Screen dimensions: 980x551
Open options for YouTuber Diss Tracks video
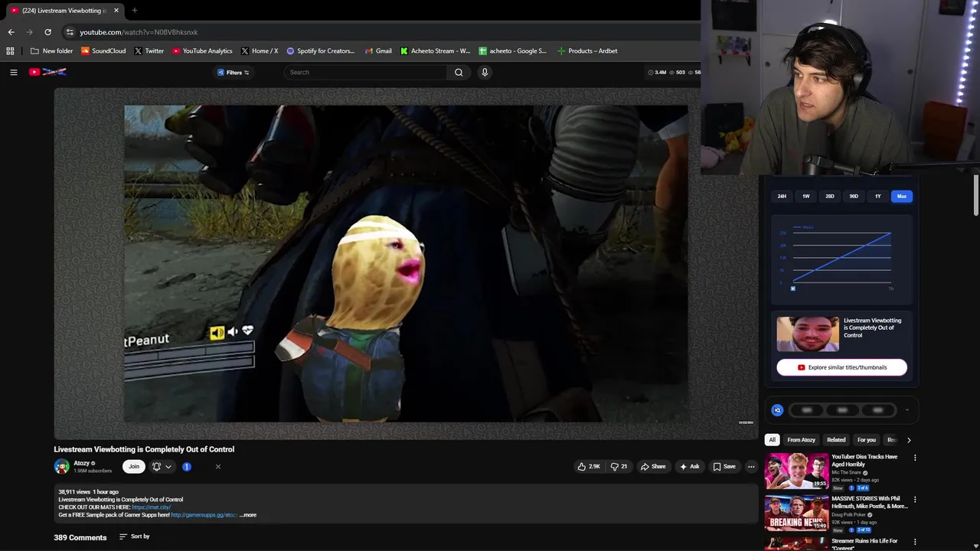tap(914, 458)
